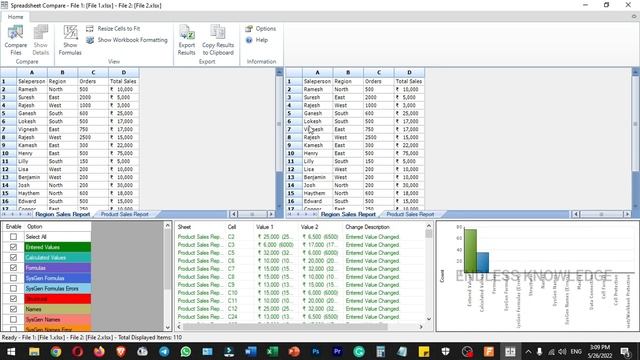Open Product Sales Report tab in File 2 pane
The image size is (640, 360).
click(410, 214)
